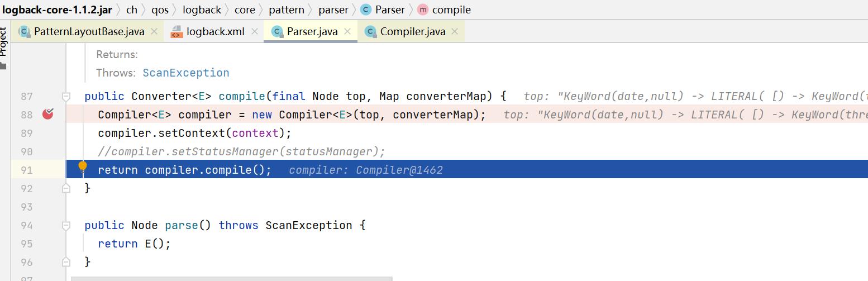Click the inline 'compiler: Compiler@1462' debug value
This screenshot has height=281, width=868.
pos(366,170)
